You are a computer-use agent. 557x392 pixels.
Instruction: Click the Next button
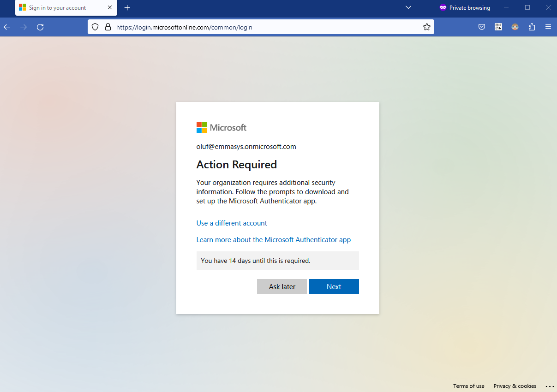tap(334, 286)
